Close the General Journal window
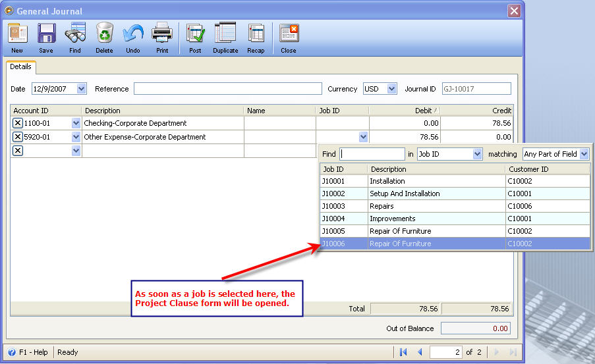 point(514,11)
